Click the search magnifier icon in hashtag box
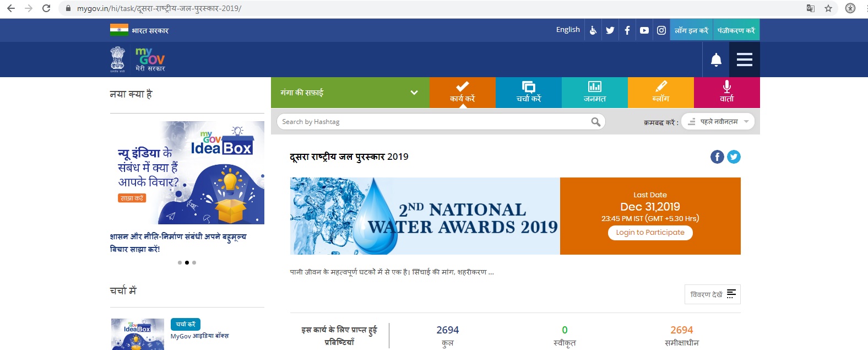 coord(595,122)
